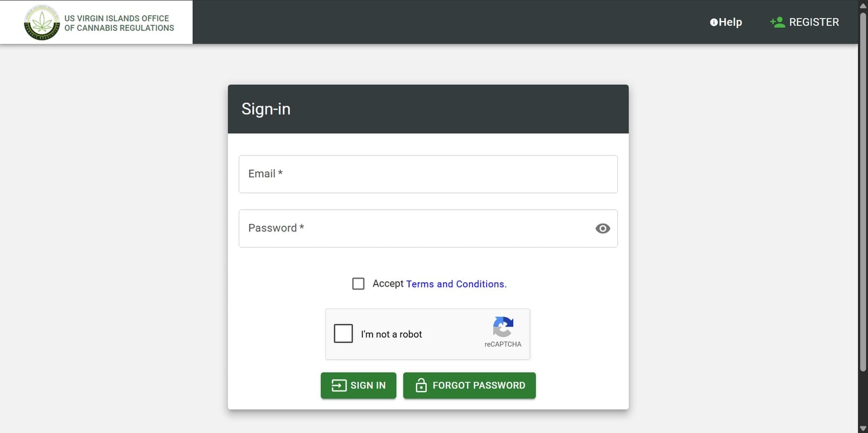Open the Terms and Conditions link
The height and width of the screenshot is (433, 868).
coord(455,283)
